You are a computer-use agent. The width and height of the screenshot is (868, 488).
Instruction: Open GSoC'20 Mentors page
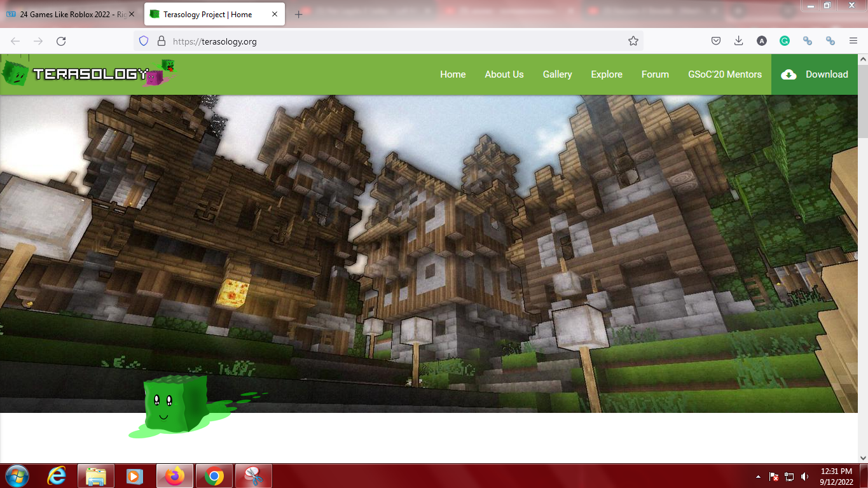click(725, 74)
